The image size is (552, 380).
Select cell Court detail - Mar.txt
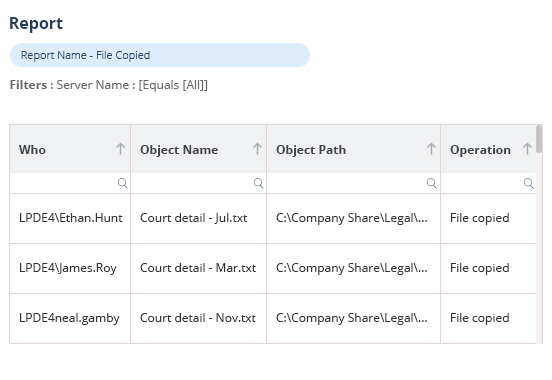coord(199,268)
